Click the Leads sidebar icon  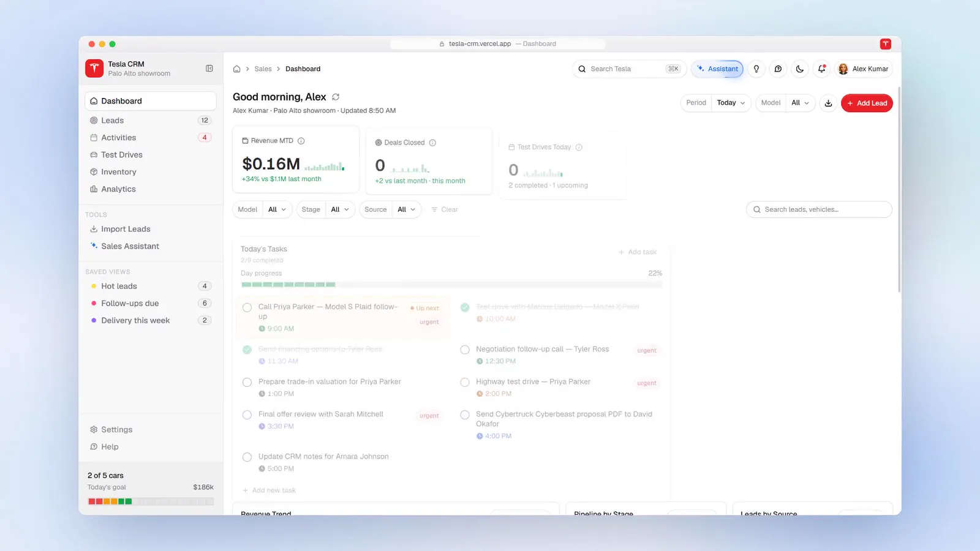coord(94,121)
